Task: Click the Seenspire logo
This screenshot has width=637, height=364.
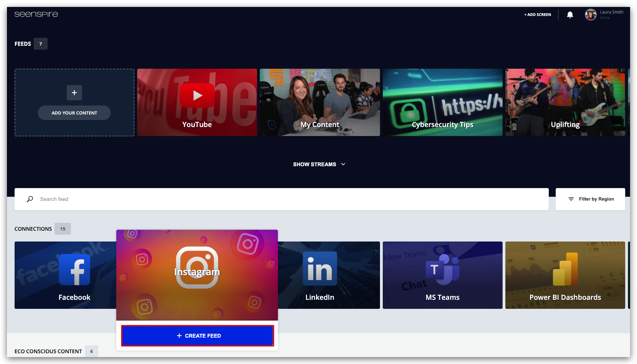Action: (36, 14)
